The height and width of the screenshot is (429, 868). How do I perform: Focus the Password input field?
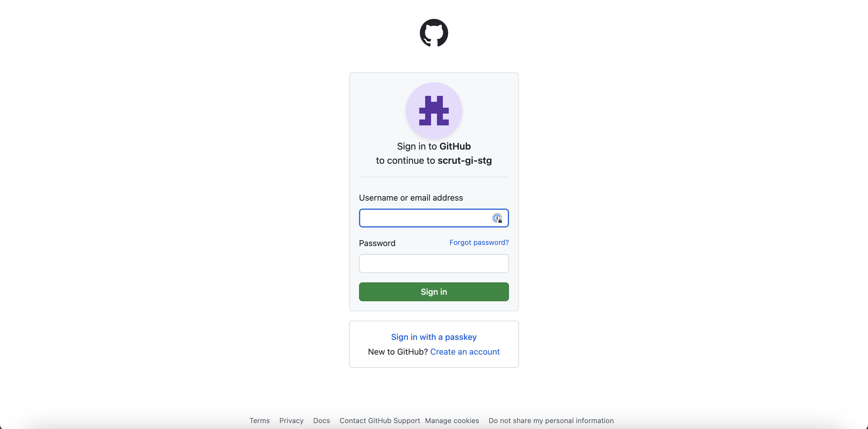(434, 263)
